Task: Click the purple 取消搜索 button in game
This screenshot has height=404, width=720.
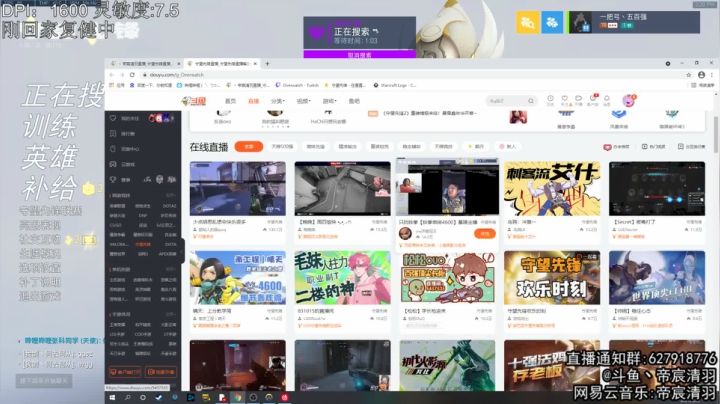Action: click(360, 55)
